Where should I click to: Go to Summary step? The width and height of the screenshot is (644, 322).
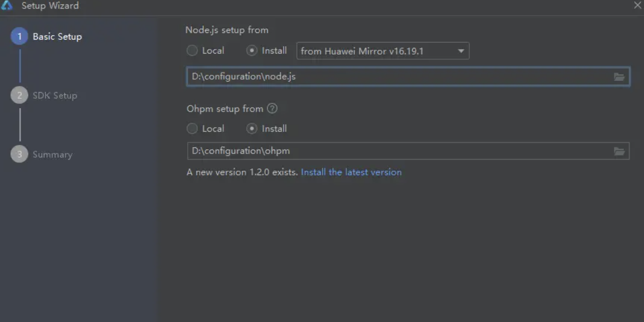(42, 154)
